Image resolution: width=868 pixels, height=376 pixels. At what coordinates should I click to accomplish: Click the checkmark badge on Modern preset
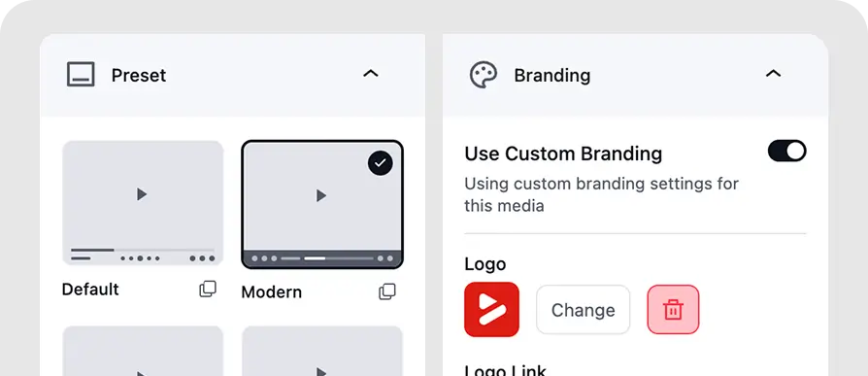[381, 163]
